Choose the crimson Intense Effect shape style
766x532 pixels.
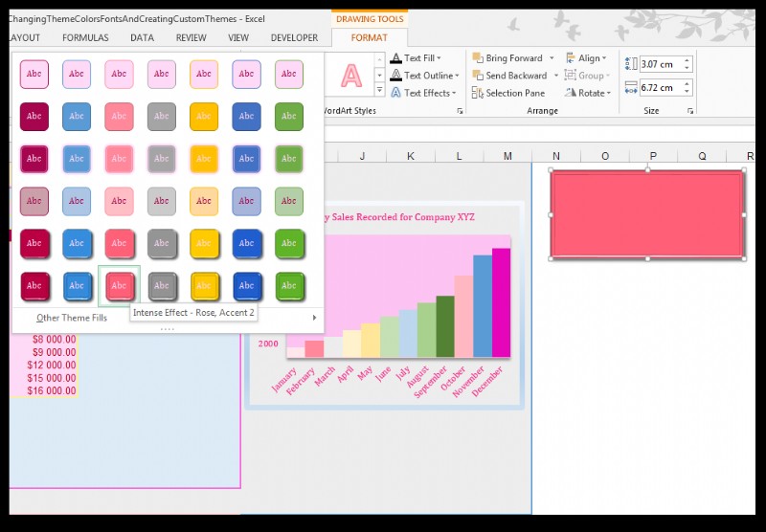[34, 285]
